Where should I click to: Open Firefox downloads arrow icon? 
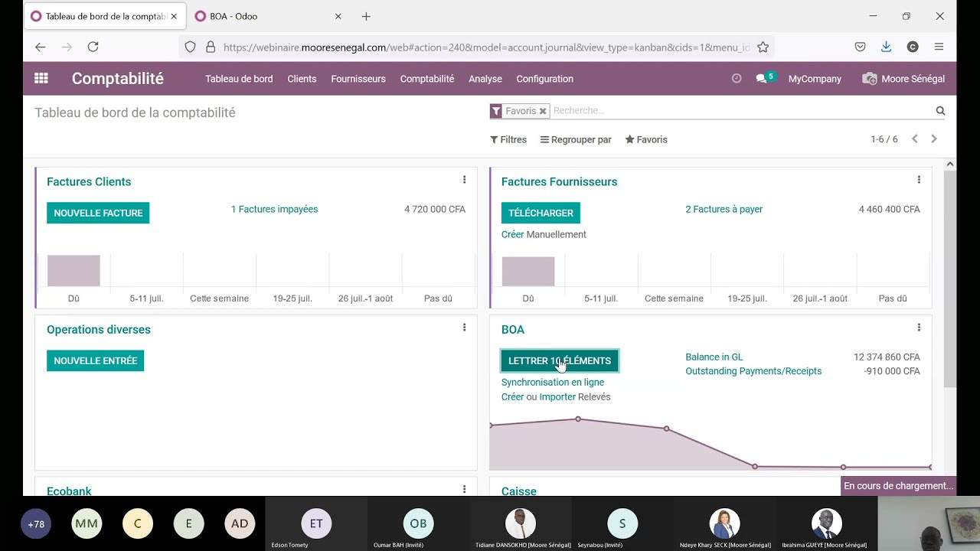(x=886, y=47)
